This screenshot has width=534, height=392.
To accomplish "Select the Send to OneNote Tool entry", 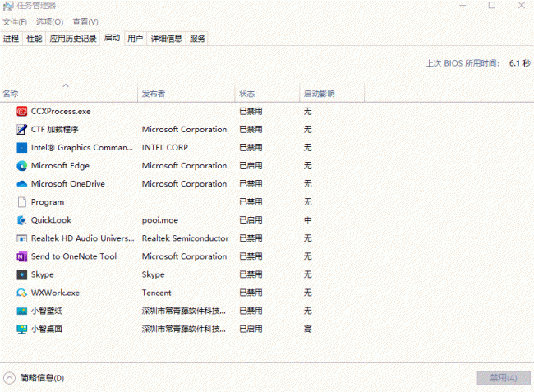I will (x=74, y=256).
